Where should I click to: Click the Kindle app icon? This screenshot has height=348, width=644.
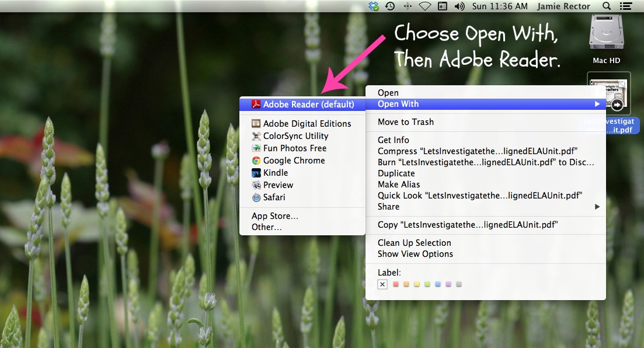pyautogui.click(x=256, y=173)
